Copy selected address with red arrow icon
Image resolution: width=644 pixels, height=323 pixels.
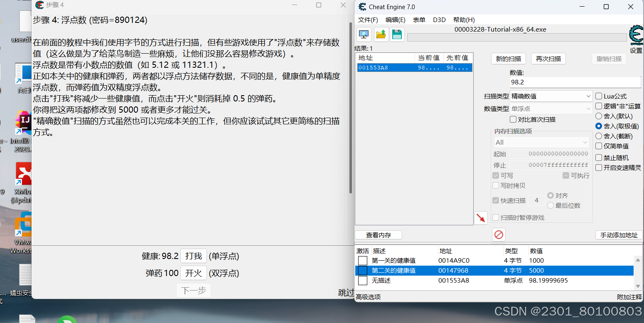481,218
